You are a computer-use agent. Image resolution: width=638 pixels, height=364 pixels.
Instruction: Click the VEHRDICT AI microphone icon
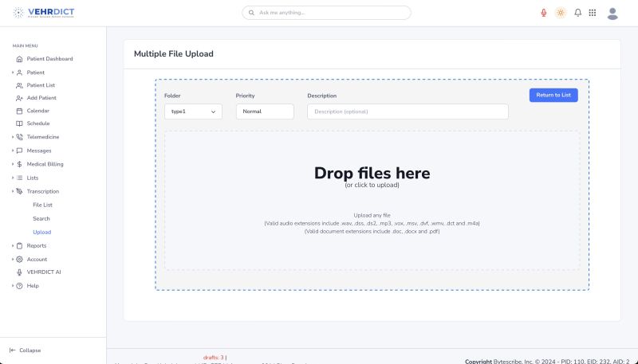(19, 272)
